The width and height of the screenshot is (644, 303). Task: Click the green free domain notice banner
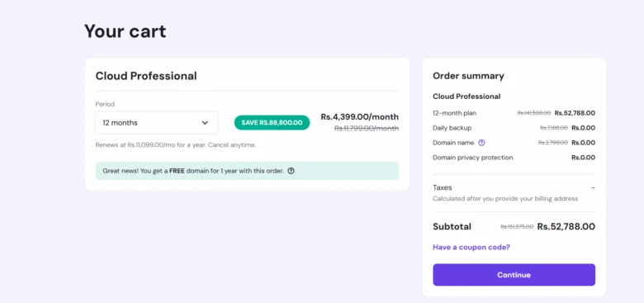247,171
